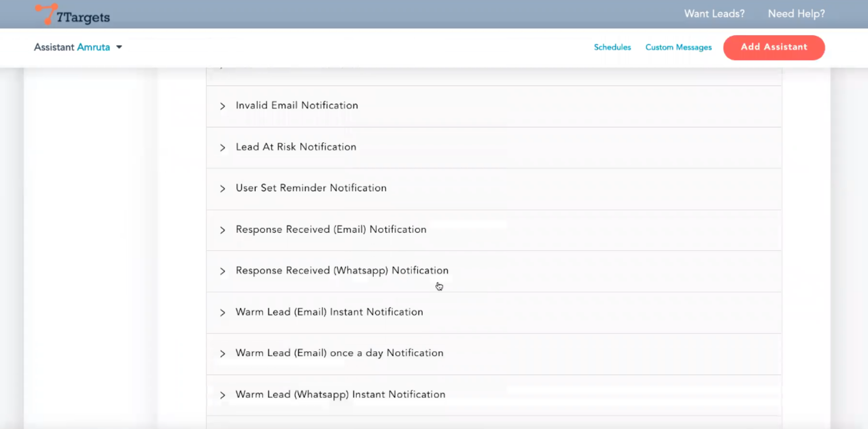
Task: Select the Invalid Email Notification title
Action: (x=297, y=105)
